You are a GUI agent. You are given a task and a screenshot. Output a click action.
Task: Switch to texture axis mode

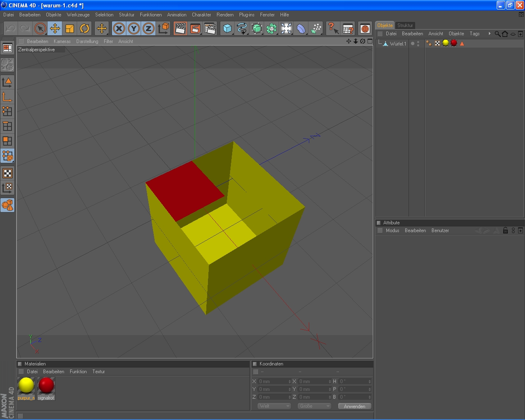[x=7, y=188]
